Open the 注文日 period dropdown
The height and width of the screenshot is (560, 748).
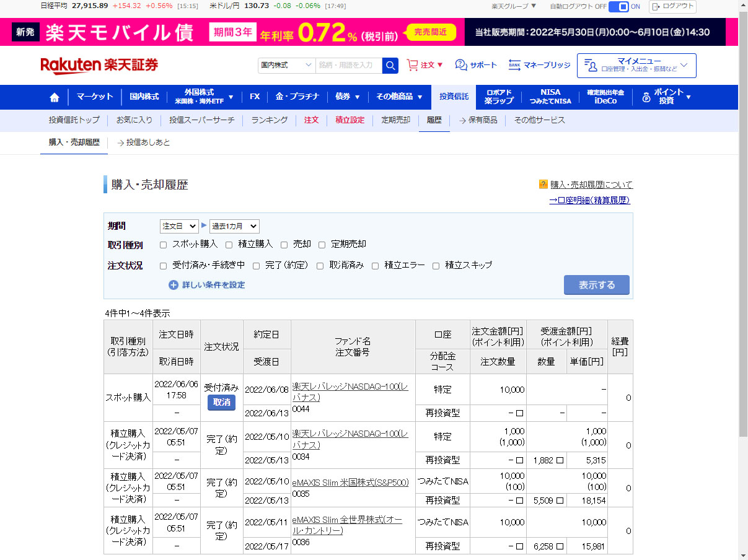point(178,226)
